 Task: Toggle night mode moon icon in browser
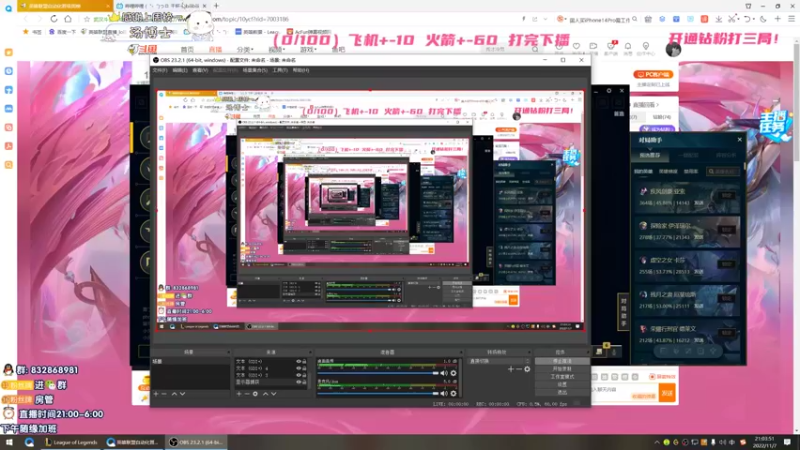[763, 19]
